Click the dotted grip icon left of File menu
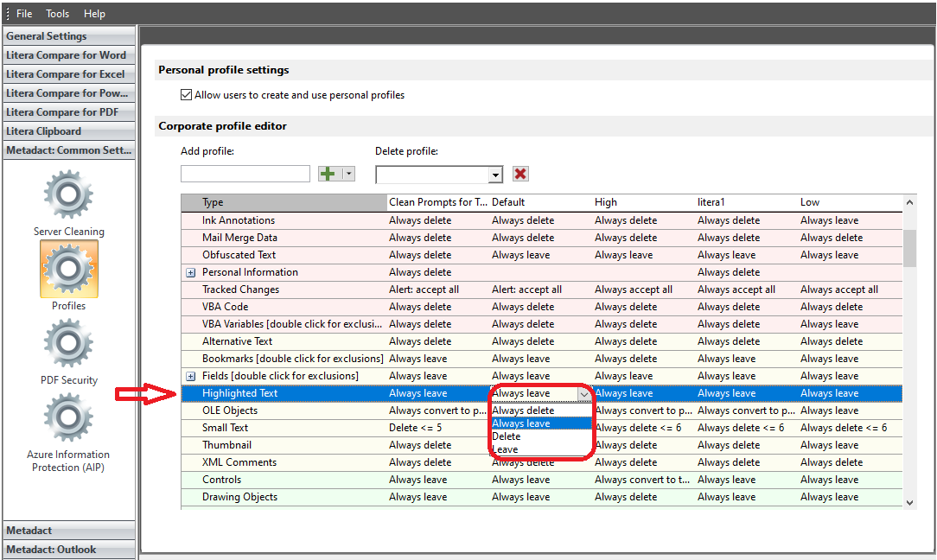 tap(8, 13)
